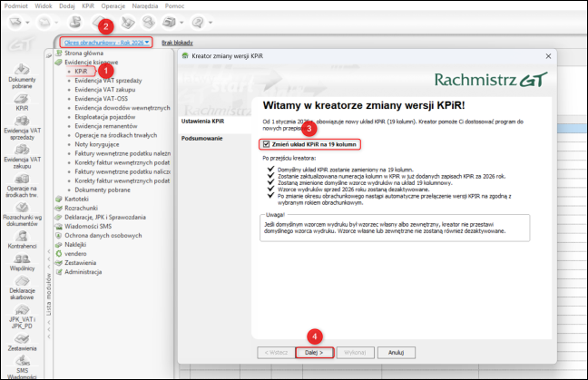Open Narzędzia menu

145,6
